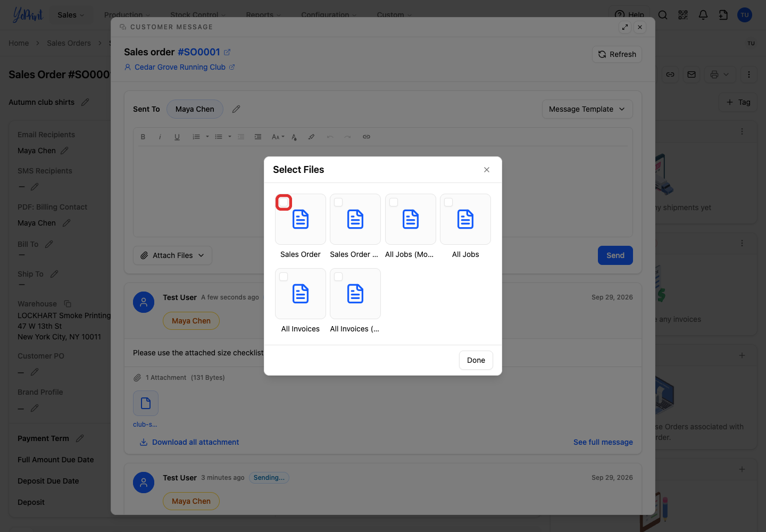Open the QR code scanner icon
This screenshot has height=532, width=766.
click(683, 15)
